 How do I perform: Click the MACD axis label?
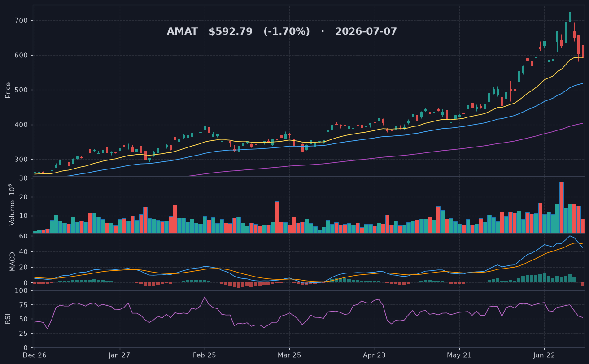click(13, 261)
